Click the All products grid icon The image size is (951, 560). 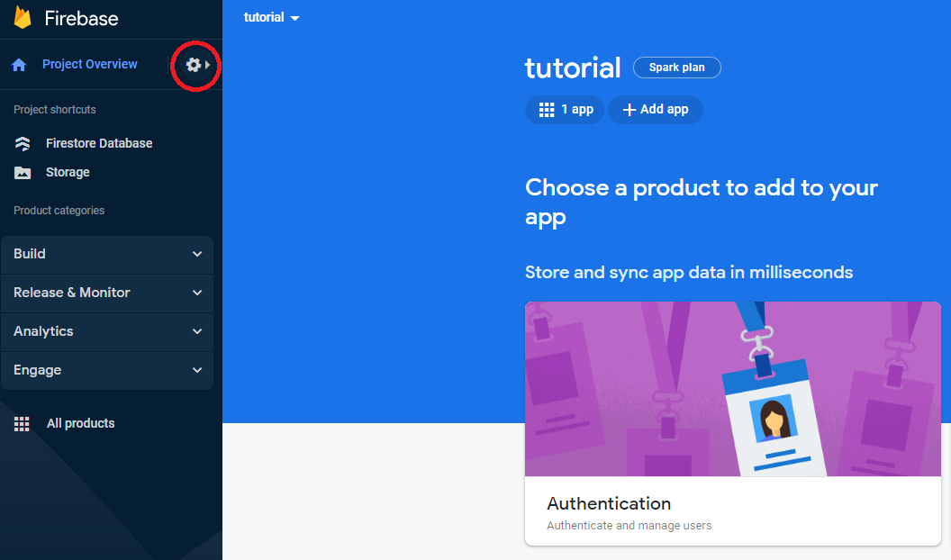click(22, 423)
